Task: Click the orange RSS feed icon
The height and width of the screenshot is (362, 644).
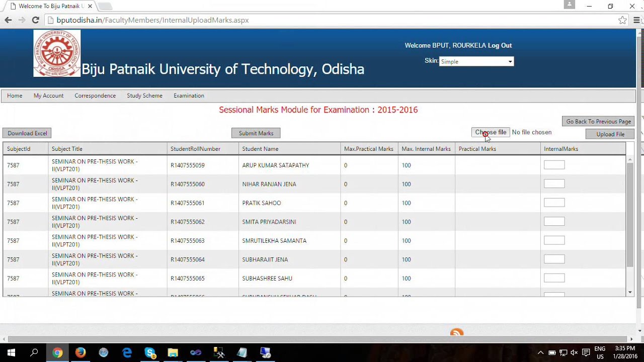Action: [457, 332]
